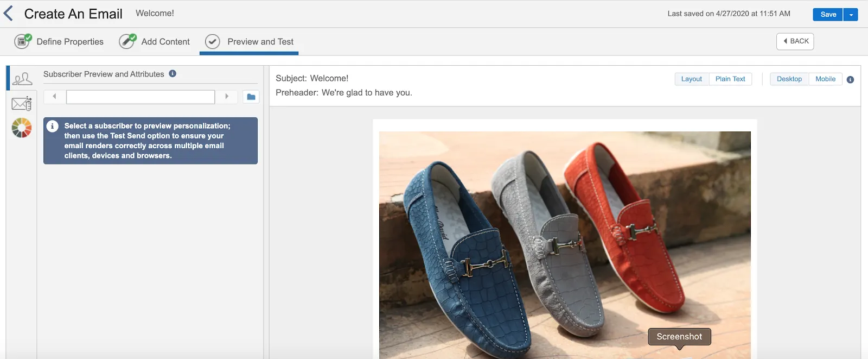Open the Add Content step
Viewport: 868px width, 359px height.
point(165,42)
